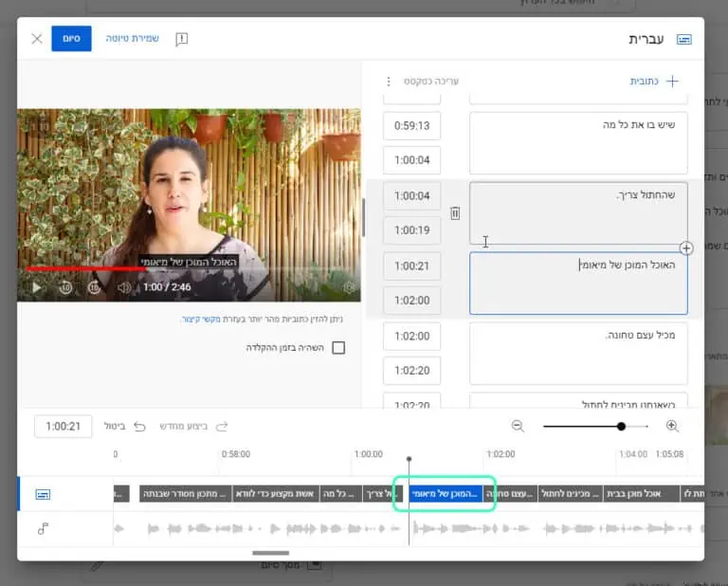Click the timeline playhead marker
Image resolution: width=728 pixels, height=586 pixels.
point(409,459)
